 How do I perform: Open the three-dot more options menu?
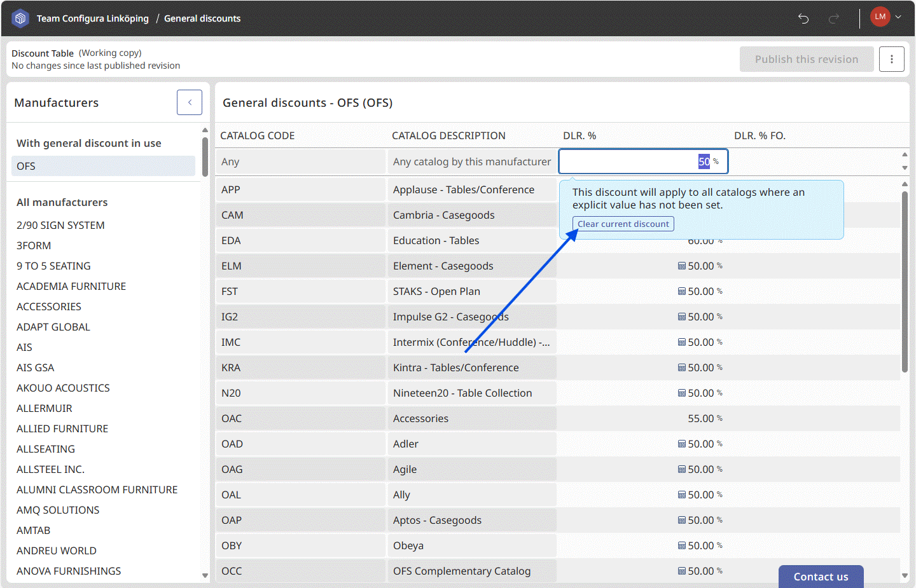click(x=892, y=59)
